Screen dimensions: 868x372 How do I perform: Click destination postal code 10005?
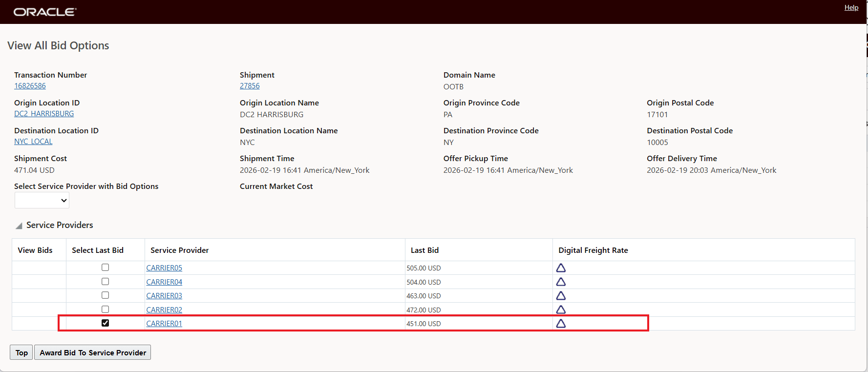click(657, 143)
